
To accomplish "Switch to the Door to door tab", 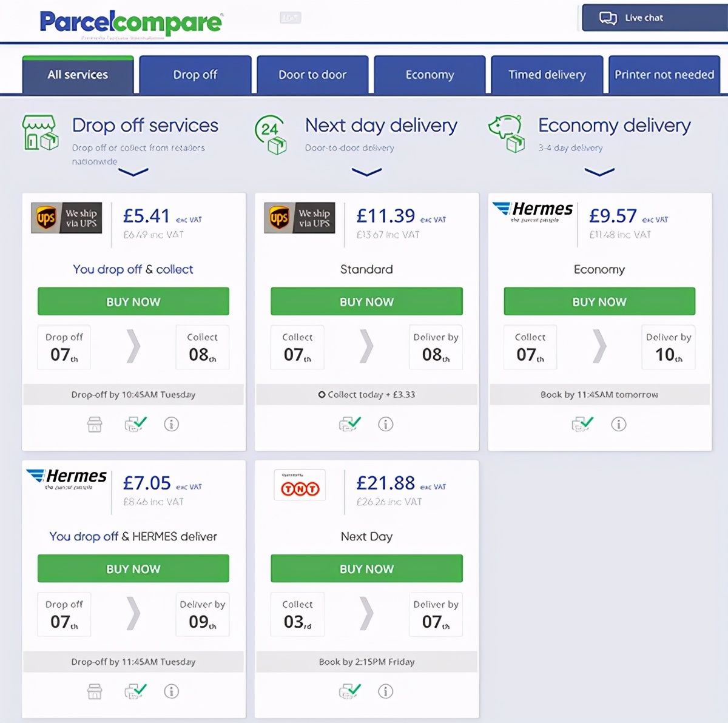I will pos(312,75).
